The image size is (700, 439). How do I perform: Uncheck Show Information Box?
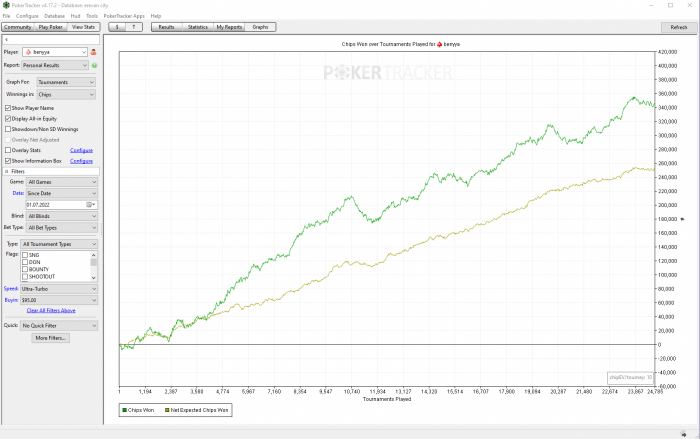click(8, 161)
